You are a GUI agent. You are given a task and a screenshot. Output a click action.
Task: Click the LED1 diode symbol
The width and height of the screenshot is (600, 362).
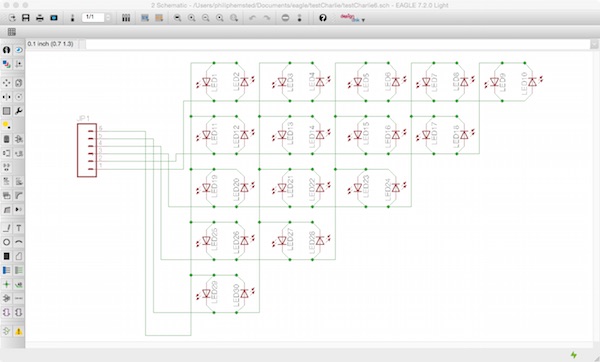click(207, 82)
